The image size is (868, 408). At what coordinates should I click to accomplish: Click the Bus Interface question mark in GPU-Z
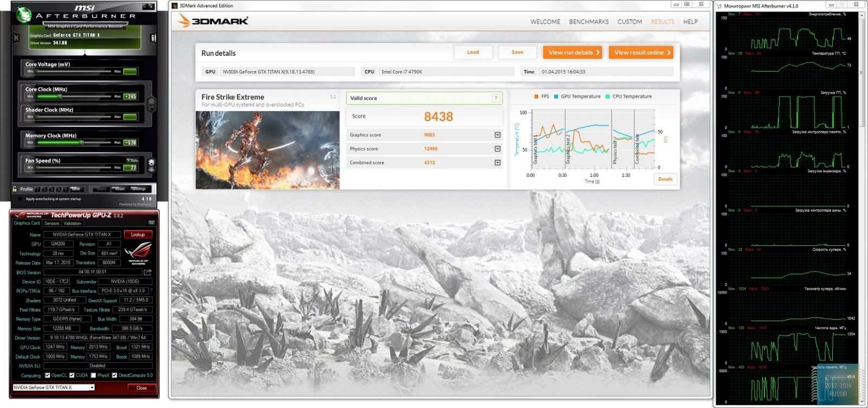point(151,291)
